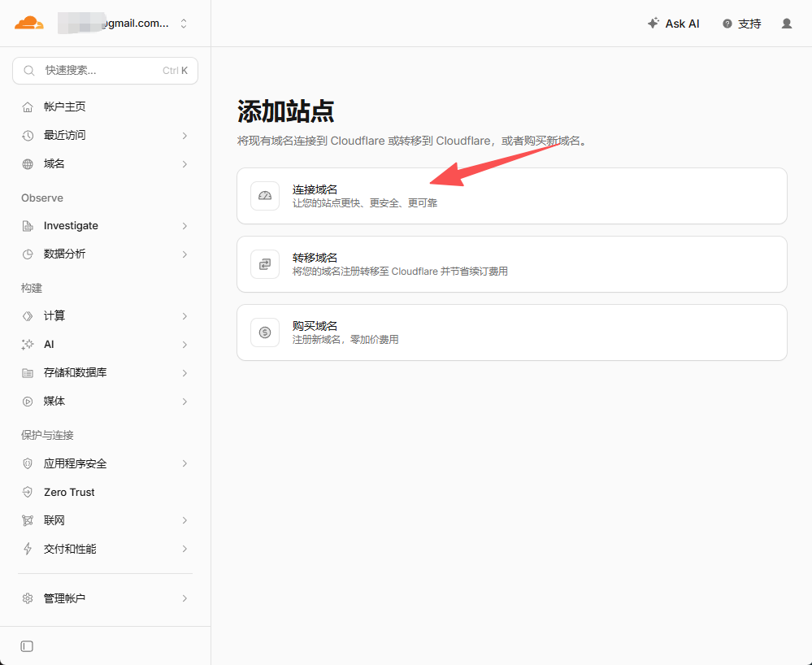Click the 存储和数据库 storage icon
Screen dimensions: 812x665
coord(28,373)
